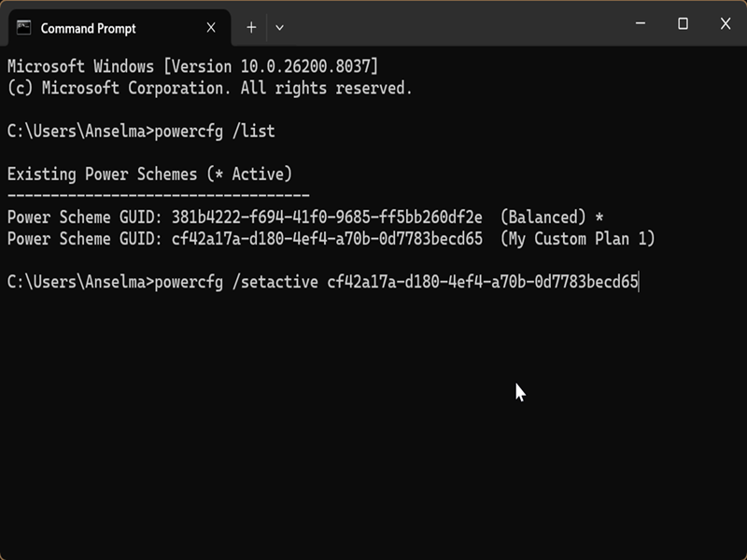
Task: Close the Command Prompt tab
Action: click(x=211, y=28)
